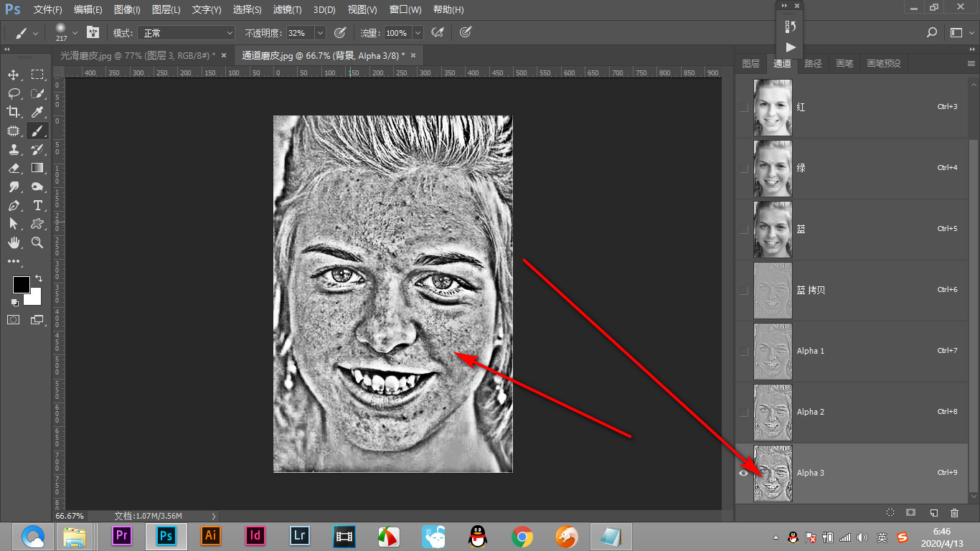This screenshot has width=980, height=551.
Task: Click the black foreground color swatch
Action: click(22, 285)
